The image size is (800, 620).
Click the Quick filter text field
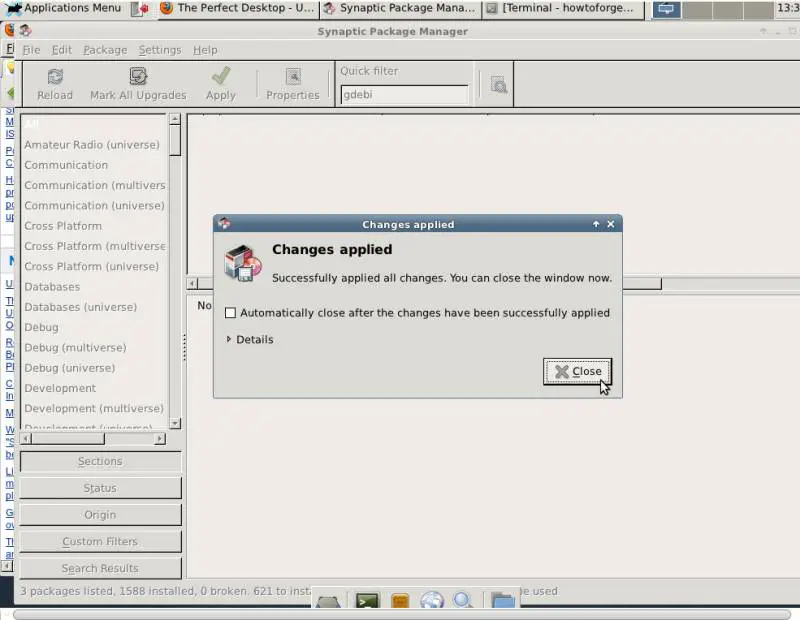404,95
